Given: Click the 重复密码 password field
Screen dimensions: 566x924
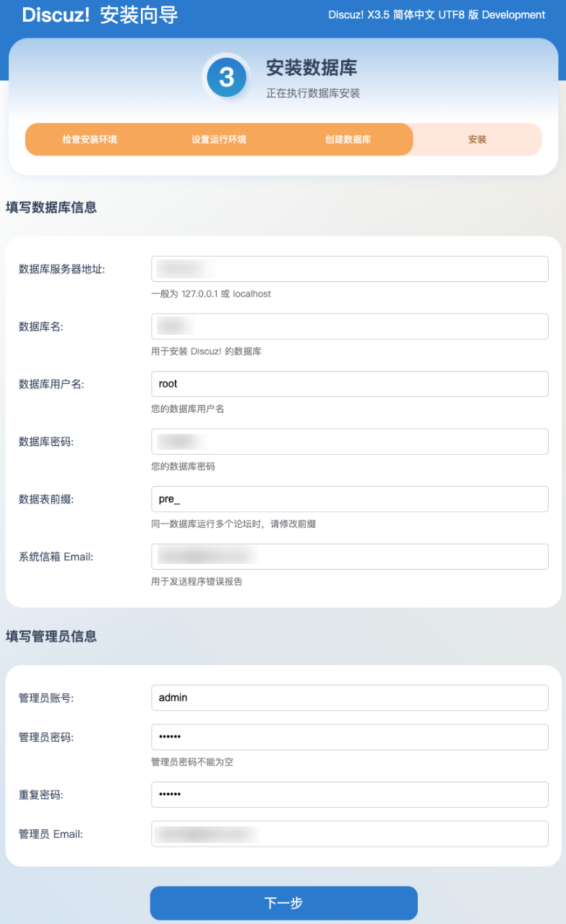Looking at the screenshot, I should point(350,795).
